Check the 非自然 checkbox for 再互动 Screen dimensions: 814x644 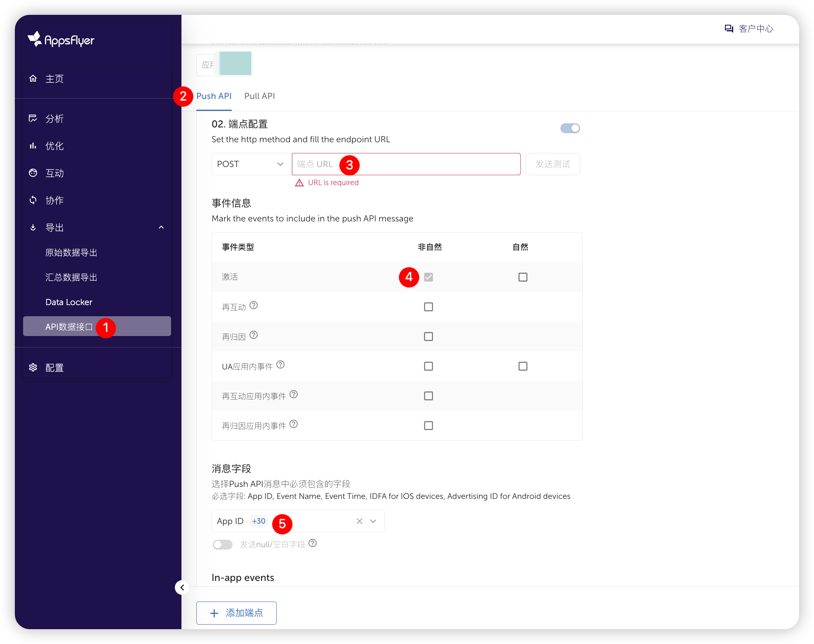click(x=428, y=307)
